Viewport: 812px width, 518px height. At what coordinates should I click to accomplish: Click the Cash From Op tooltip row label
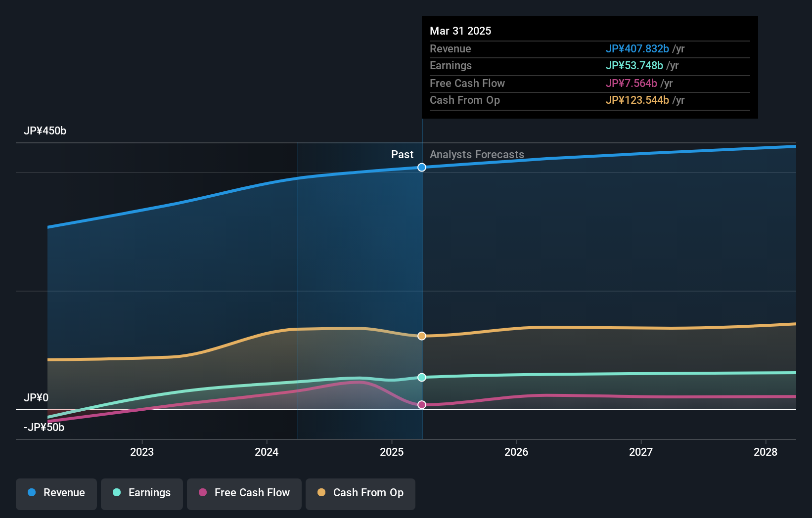coord(465,100)
